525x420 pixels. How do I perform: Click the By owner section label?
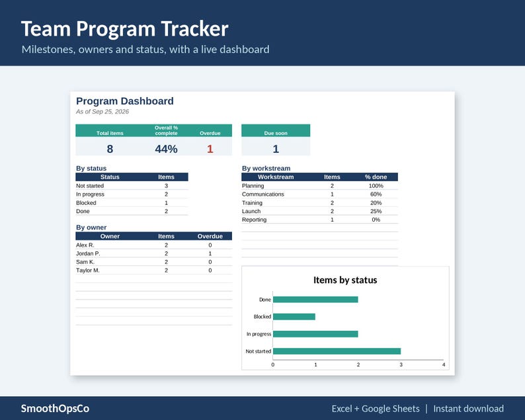(x=91, y=228)
